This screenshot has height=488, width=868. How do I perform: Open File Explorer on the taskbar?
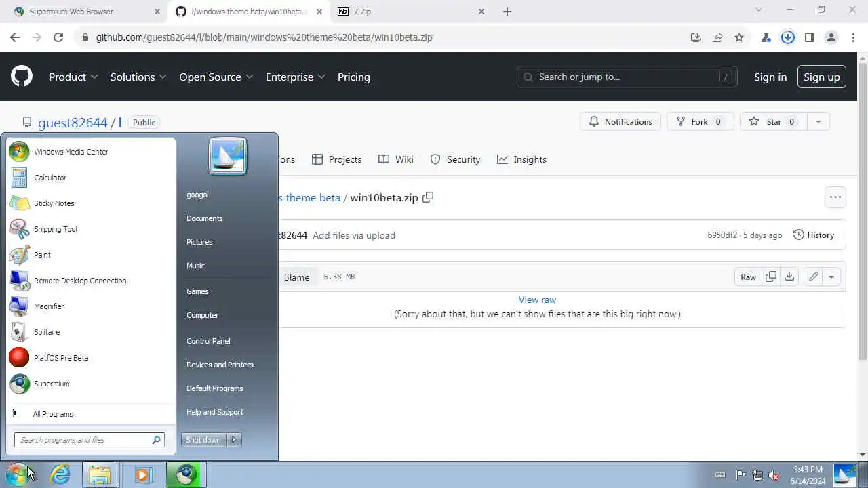pyautogui.click(x=100, y=474)
